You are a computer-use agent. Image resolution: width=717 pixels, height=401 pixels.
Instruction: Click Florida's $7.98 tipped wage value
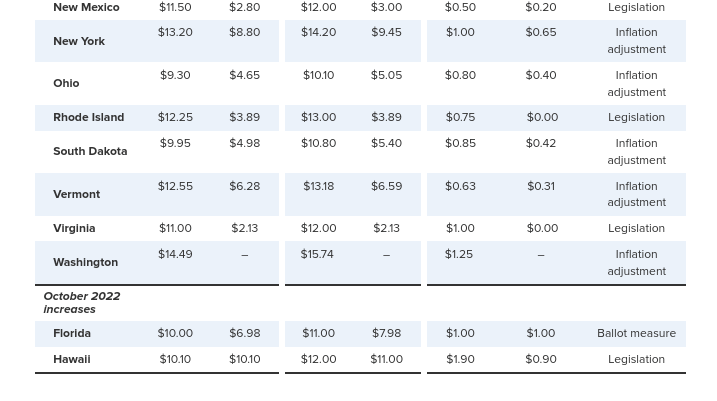point(386,333)
